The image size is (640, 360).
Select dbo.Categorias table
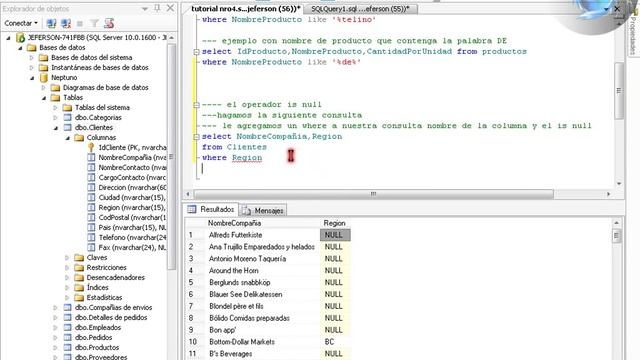click(98, 118)
